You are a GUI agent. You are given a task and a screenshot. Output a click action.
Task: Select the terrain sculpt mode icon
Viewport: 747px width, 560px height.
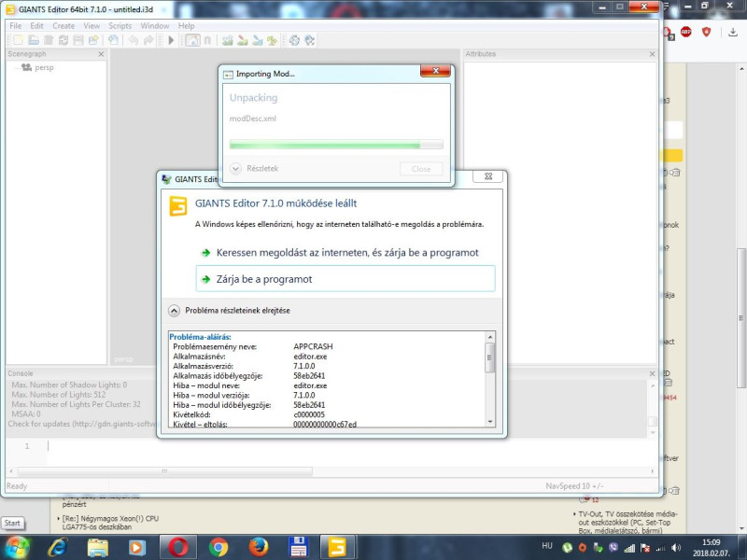tap(227, 40)
